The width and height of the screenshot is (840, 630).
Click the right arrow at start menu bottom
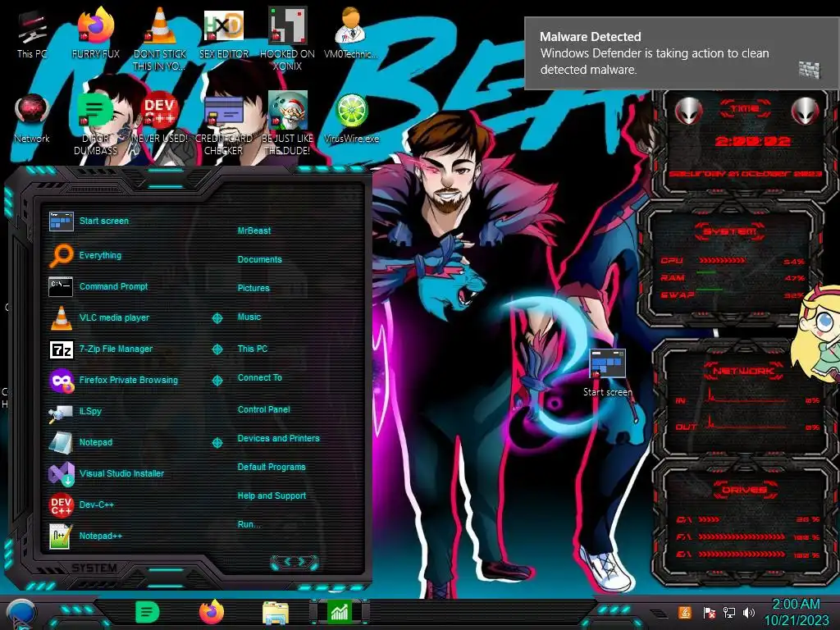point(302,561)
